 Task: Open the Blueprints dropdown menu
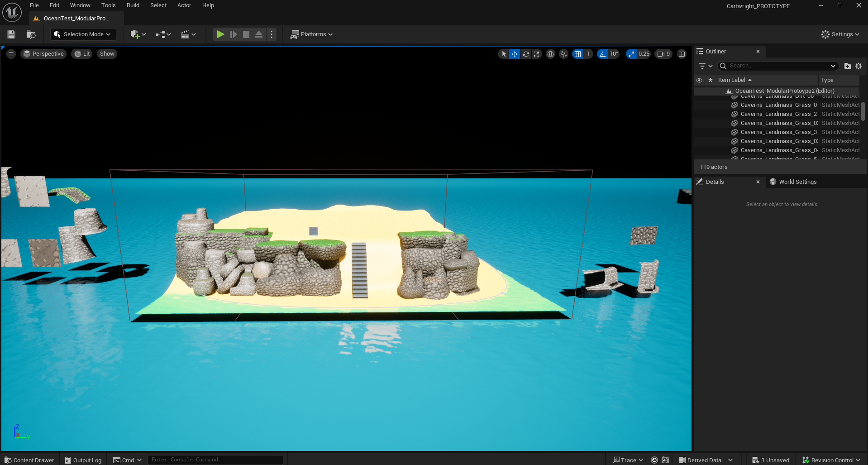[x=163, y=34]
